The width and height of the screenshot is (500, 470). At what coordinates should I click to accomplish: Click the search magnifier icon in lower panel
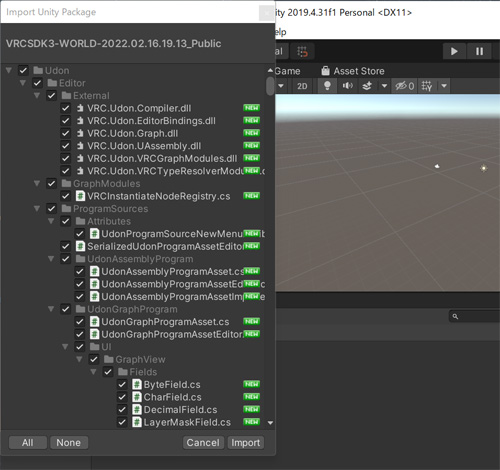455,316
